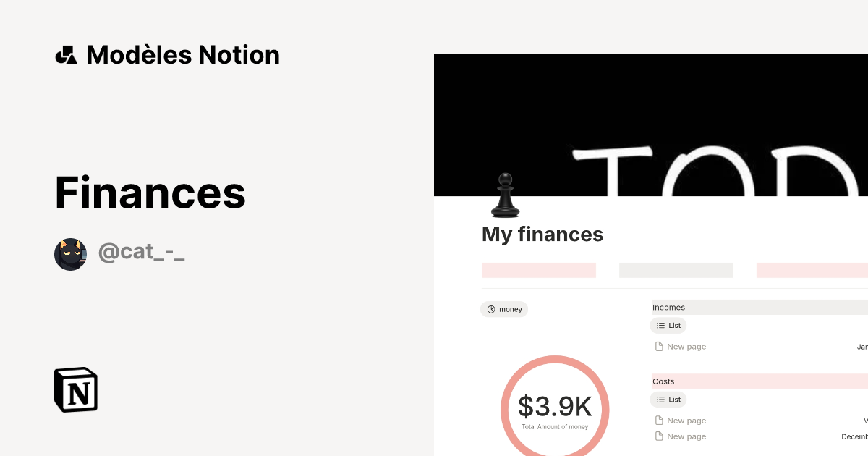Click the @cat_-_ author link
The image size is (868, 456).
pos(142,251)
